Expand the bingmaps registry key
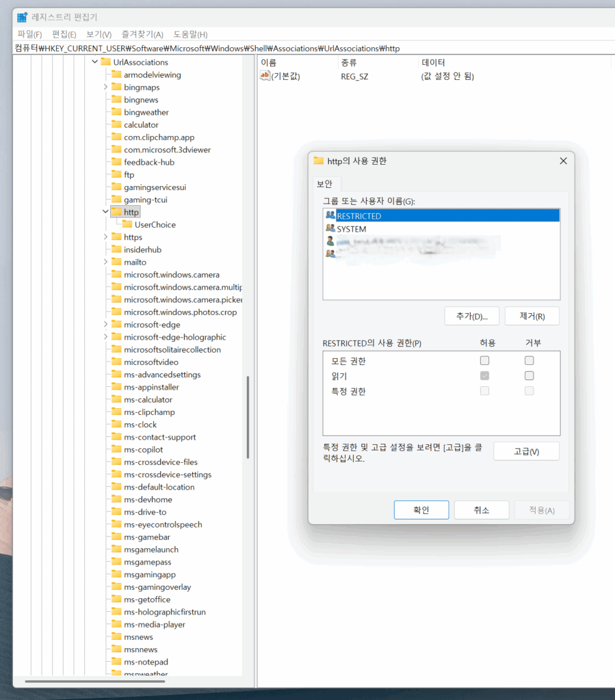615x700 pixels. pyautogui.click(x=105, y=87)
